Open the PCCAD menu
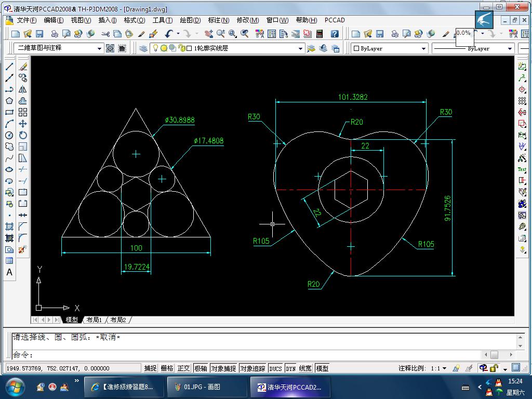532x399 pixels. click(335, 20)
